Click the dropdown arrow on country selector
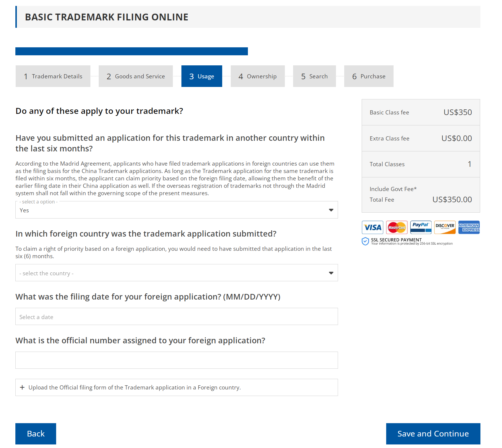Screen dimensions: 502x448 (331, 273)
